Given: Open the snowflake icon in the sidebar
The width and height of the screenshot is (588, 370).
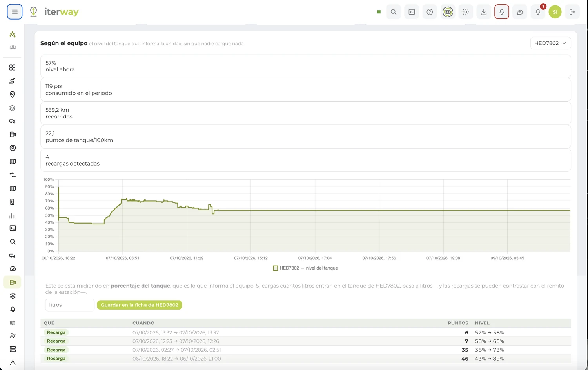Looking at the screenshot, I should point(13,296).
